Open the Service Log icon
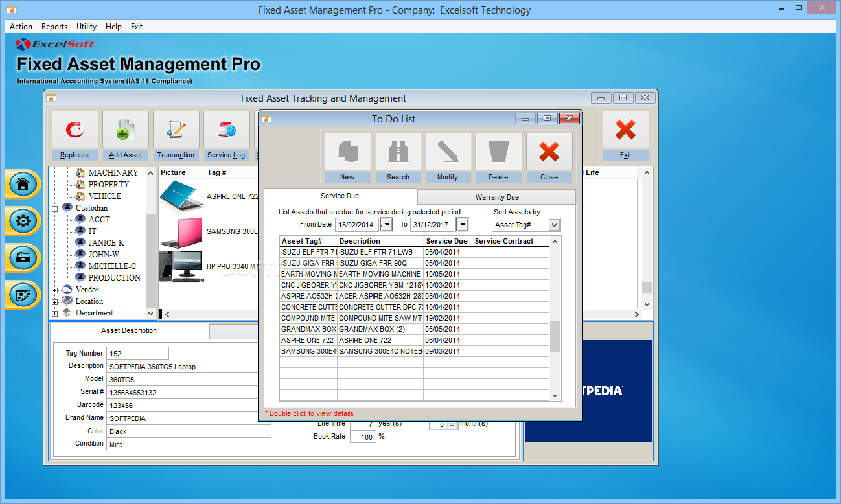841x504 pixels. (227, 130)
